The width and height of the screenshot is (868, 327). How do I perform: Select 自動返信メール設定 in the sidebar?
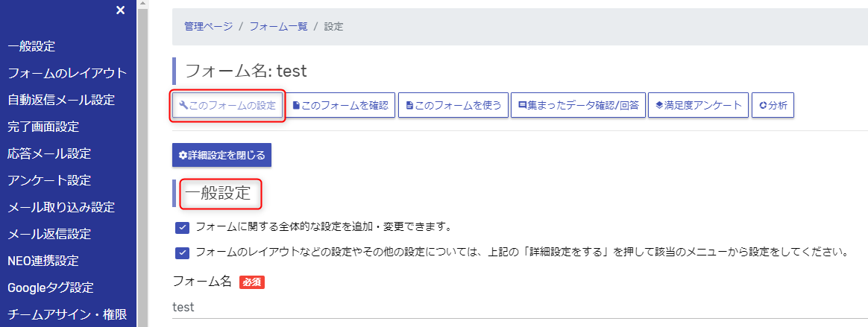click(61, 100)
